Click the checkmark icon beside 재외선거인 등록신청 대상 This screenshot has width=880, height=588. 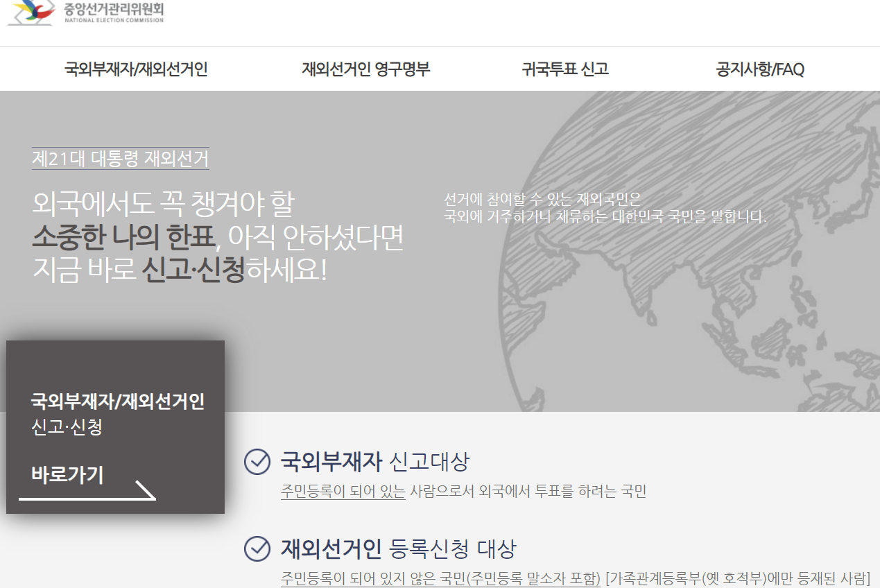point(257,549)
